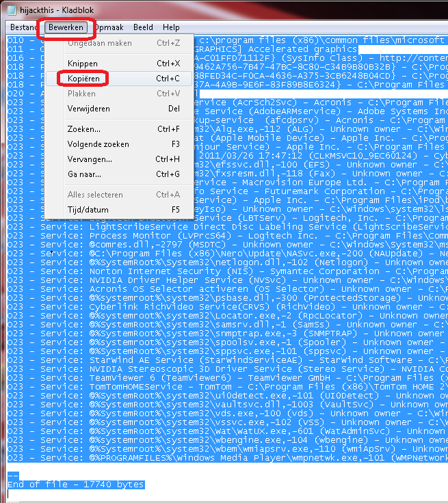Click the CLKMSVC10_9EC60124 line
This screenshot has width=448, height=503.
[321, 156]
